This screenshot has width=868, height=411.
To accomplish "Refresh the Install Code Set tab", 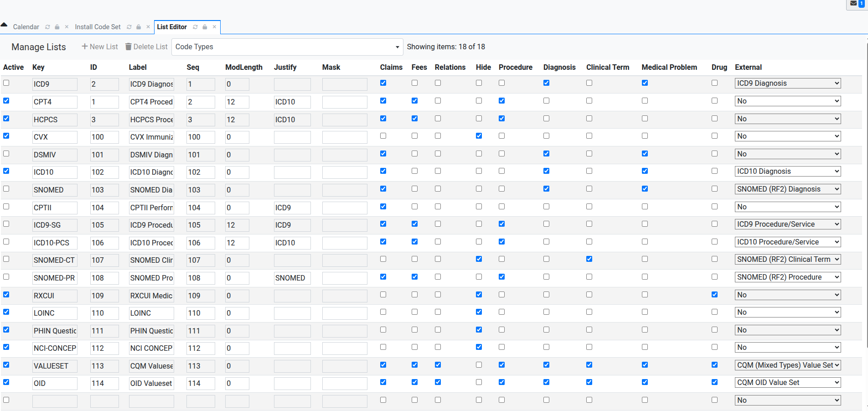I will pos(129,27).
